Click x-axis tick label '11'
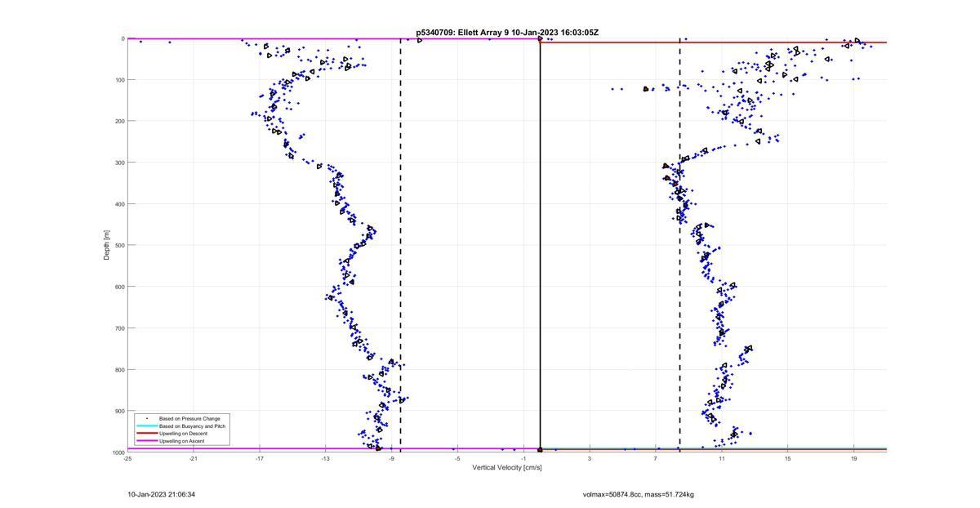This screenshot has height=508, width=980. (x=722, y=459)
